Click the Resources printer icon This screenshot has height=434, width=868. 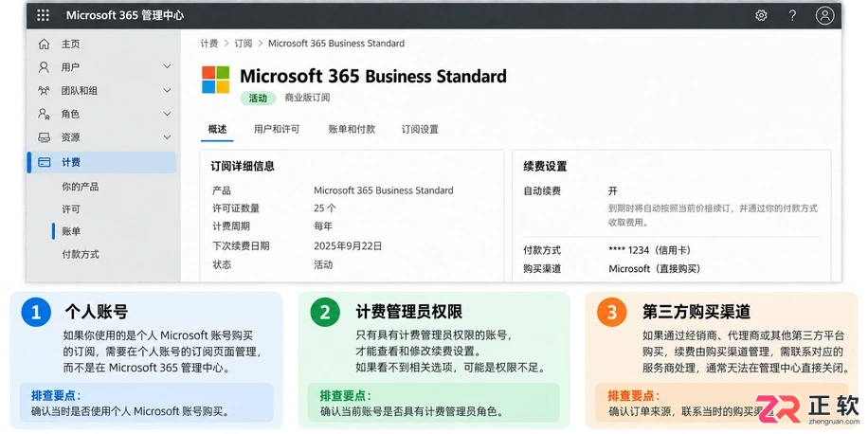pyautogui.click(x=44, y=136)
